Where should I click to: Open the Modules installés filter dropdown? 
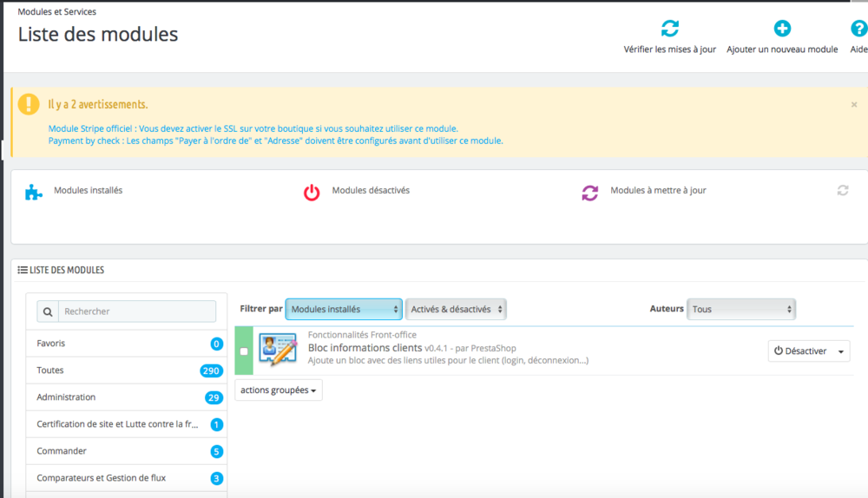coord(343,310)
